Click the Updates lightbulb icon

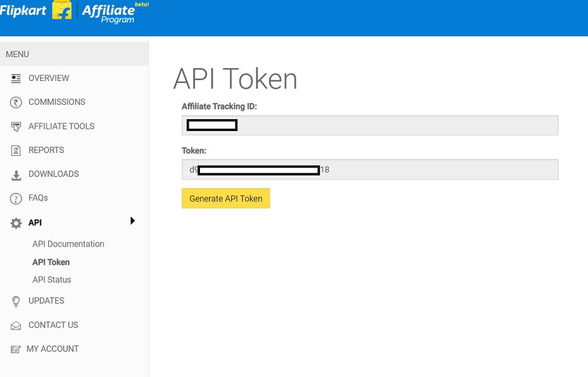tap(15, 301)
